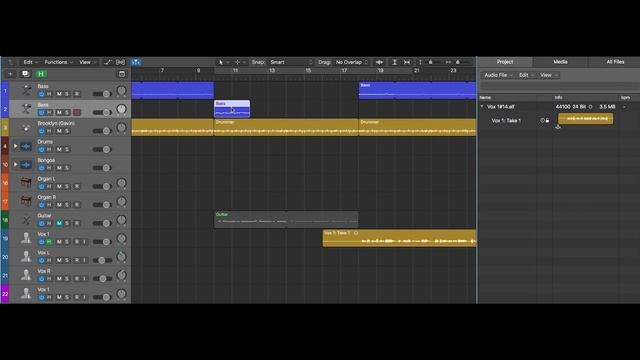
Task: Click the Drums track stack icon
Action: click(26, 146)
